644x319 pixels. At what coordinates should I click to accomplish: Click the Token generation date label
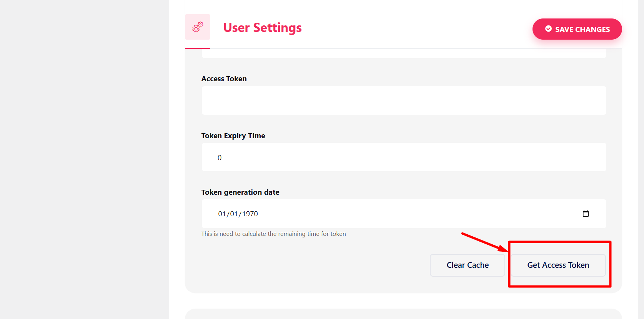click(x=240, y=192)
